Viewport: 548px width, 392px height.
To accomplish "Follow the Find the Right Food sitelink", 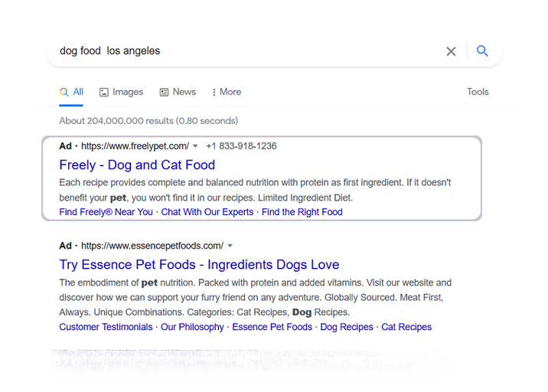I will click(302, 212).
